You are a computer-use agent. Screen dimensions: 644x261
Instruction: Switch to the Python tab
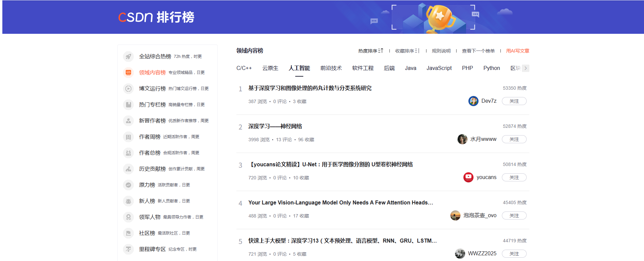[492, 68]
